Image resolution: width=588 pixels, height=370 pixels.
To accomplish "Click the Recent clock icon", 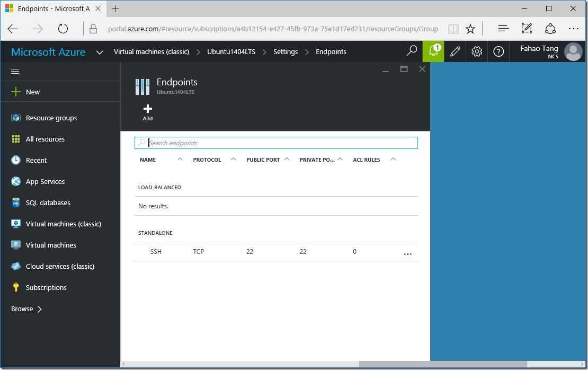I will [16, 160].
